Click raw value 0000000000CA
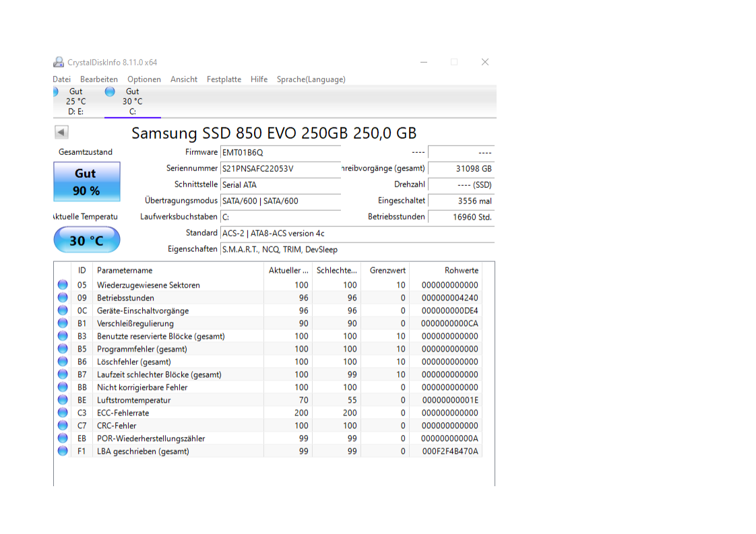The height and width of the screenshot is (534, 756). pos(450,323)
